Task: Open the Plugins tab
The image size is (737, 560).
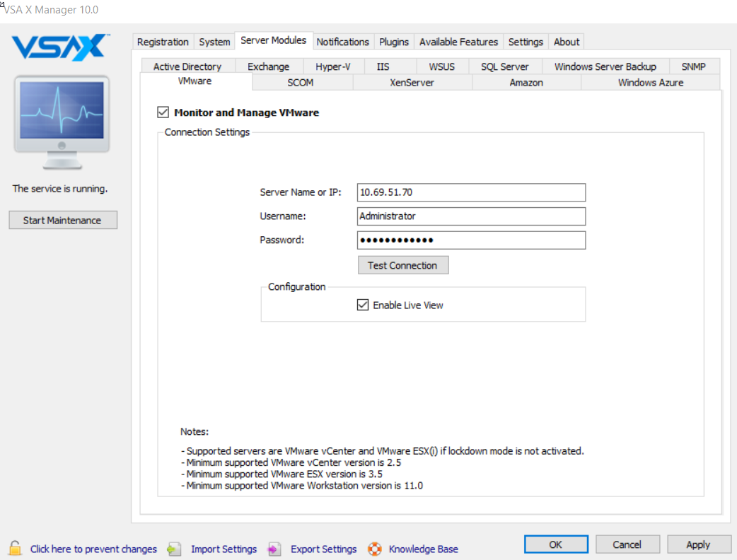Action: (394, 42)
